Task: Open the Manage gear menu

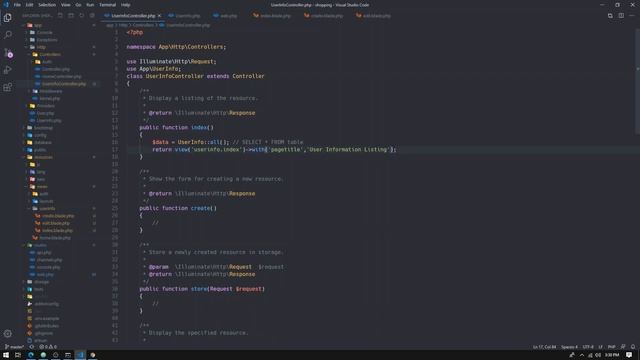Action: [x=7, y=333]
